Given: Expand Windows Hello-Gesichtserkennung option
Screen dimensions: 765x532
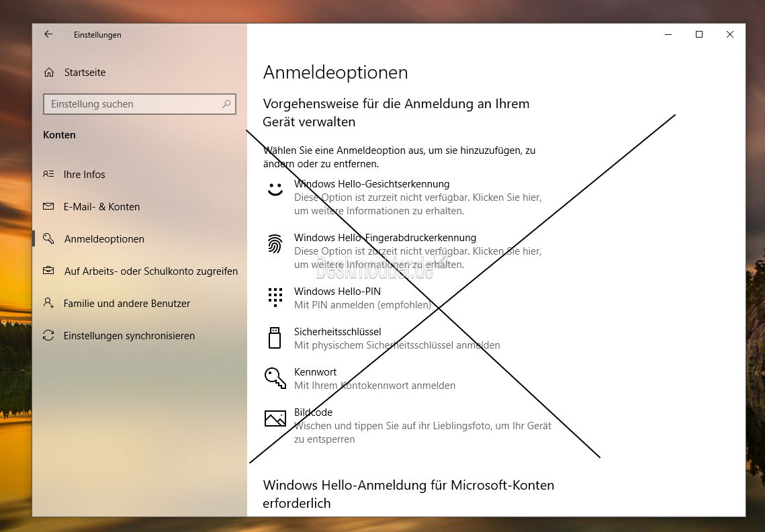Looking at the screenshot, I should pos(409,197).
